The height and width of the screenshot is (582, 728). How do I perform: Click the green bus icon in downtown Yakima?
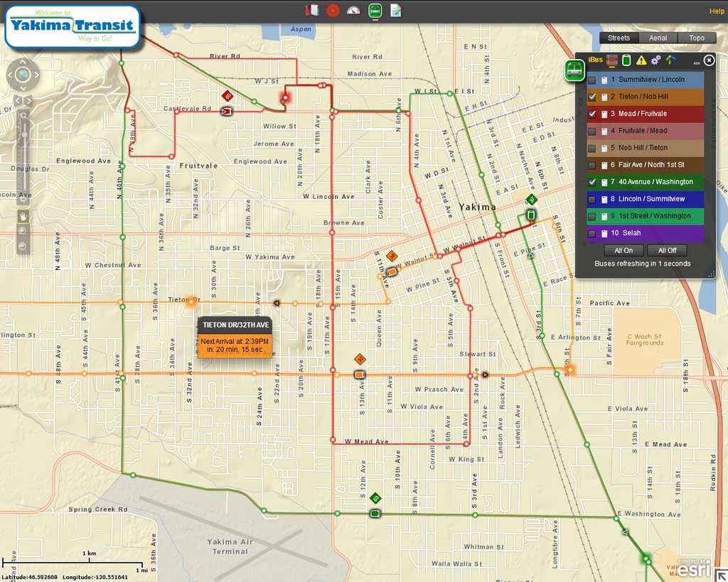click(530, 215)
